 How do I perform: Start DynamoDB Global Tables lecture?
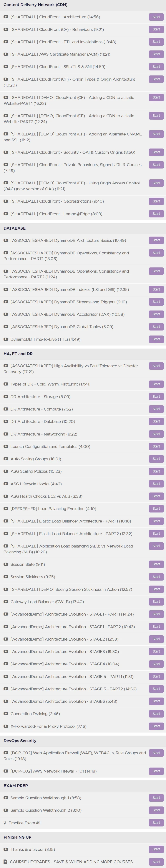(156, 327)
